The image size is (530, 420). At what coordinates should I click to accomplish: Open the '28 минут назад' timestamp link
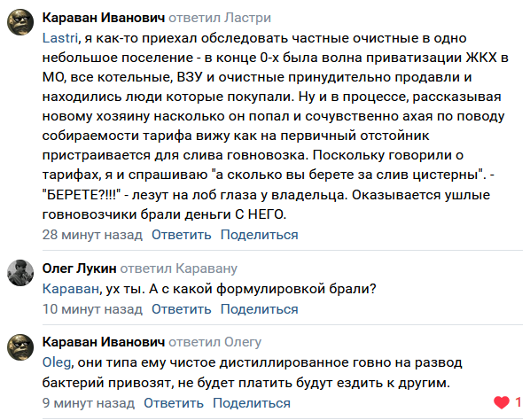pyautogui.click(x=92, y=235)
